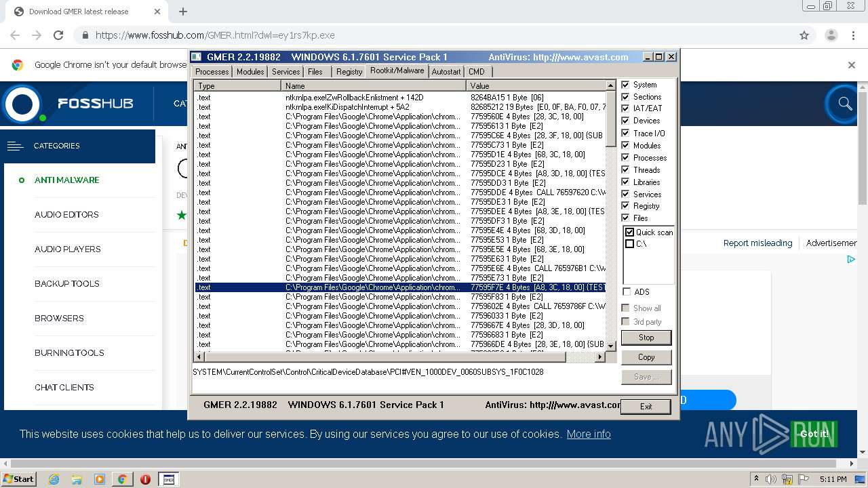Screen dimensions: 868x488
Task: Dismiss the default browser notification bar
Action: 852,65
